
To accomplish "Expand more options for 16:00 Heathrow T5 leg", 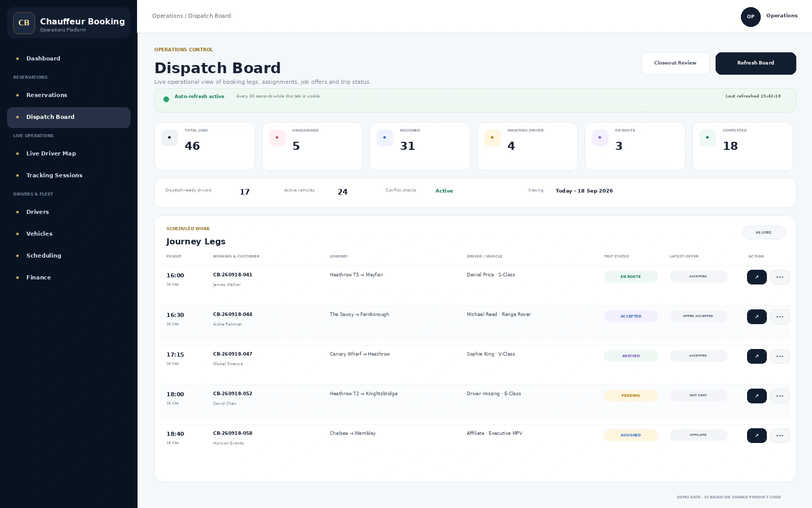I will tap(780, 277).
